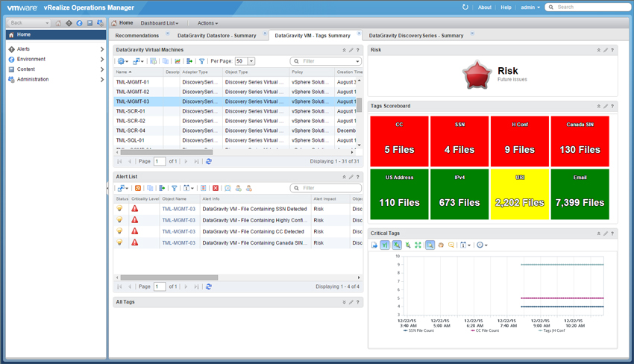The height and width of the screenshot is (364, 634).
Task: Click the pan hand icon in Critical Tags
Action: point(441,245)
